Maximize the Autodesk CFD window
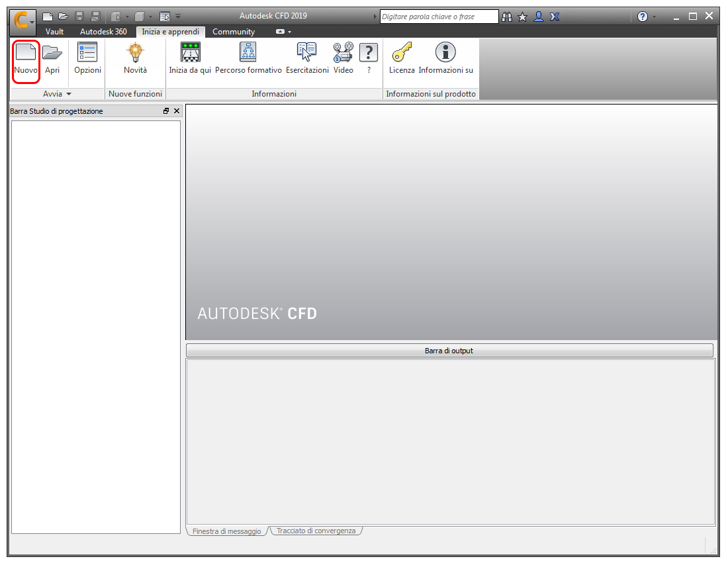 [x=693, y=17]
